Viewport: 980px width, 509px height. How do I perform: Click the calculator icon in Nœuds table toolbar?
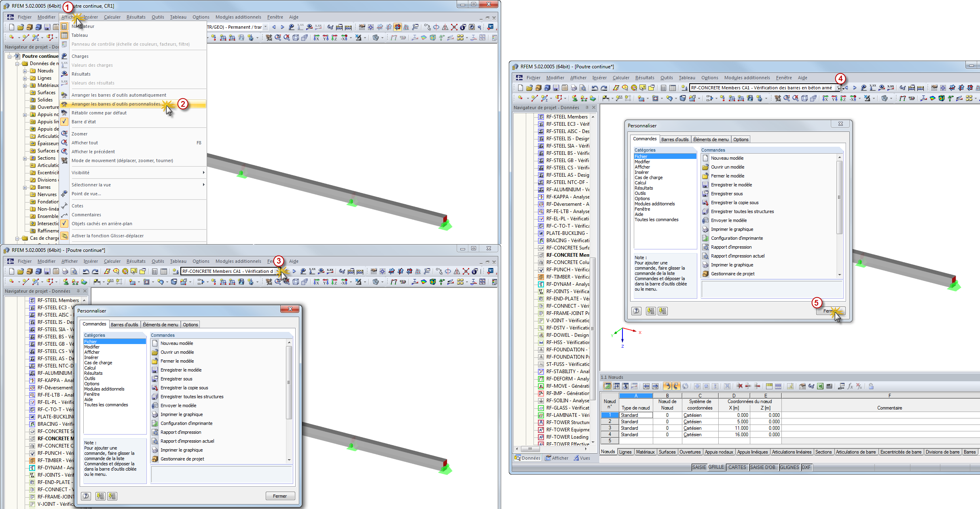pos(829,386)
